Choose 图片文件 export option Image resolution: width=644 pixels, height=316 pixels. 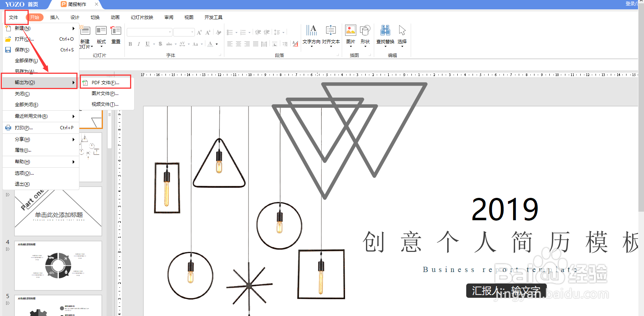[105, 94]
